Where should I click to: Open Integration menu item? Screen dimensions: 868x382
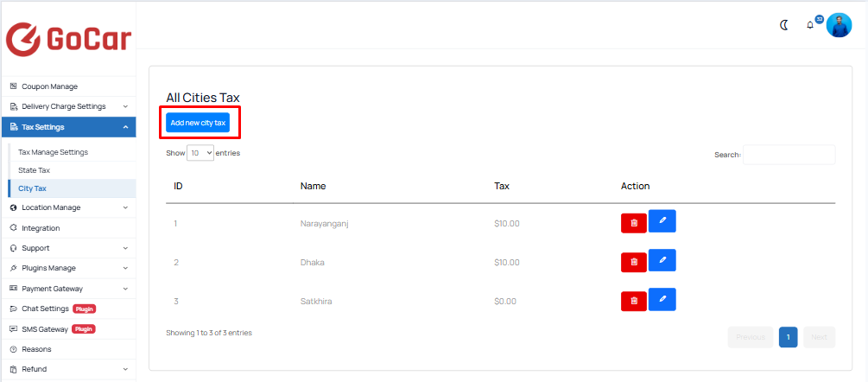click(x=68, y=228)
